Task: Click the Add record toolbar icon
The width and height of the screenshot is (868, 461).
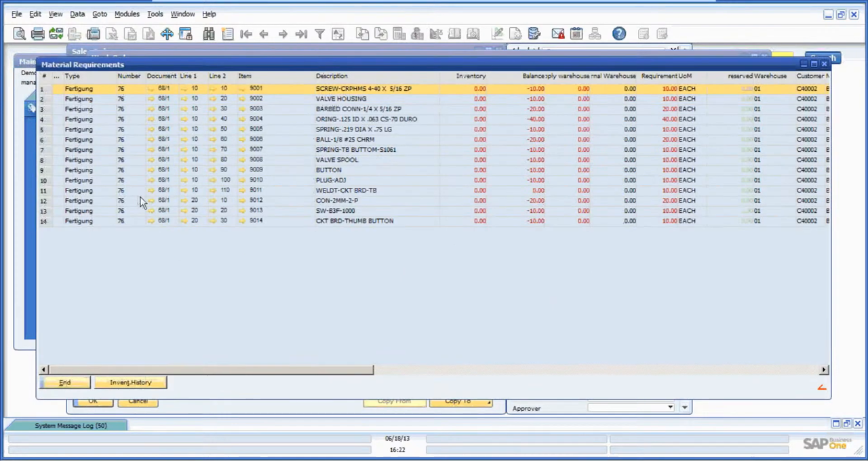Action: coord(227,34)
